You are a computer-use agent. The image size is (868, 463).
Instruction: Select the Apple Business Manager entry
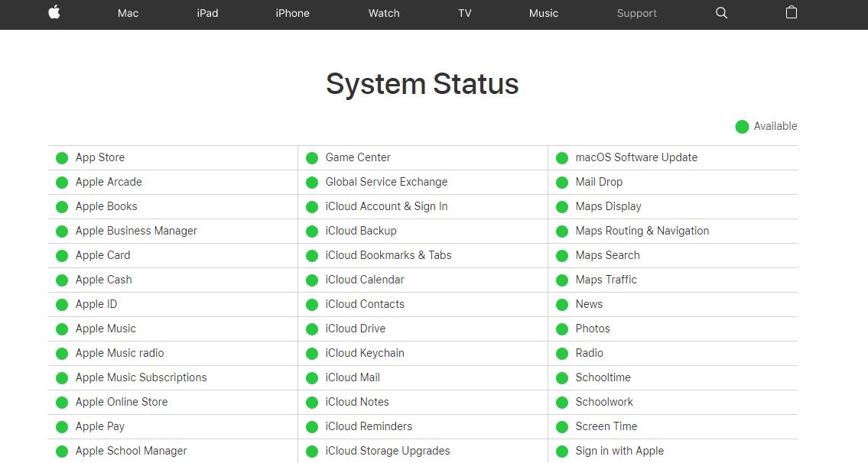[136, 231]
